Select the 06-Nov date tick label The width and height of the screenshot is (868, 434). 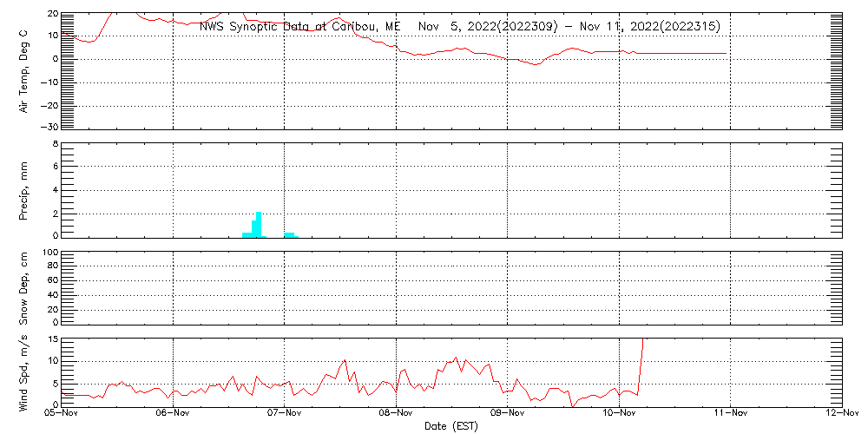pos(173,414)
